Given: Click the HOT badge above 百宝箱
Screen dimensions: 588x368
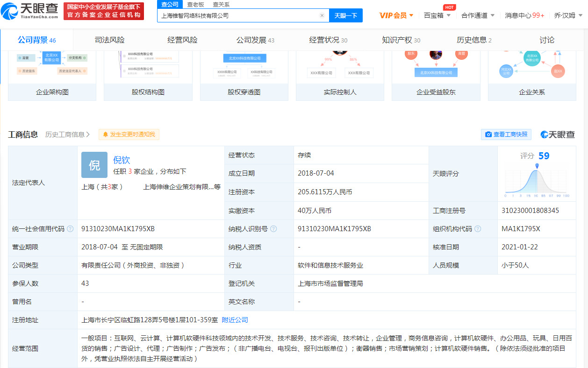Looking at the screenshot, I should coord(450,7).
